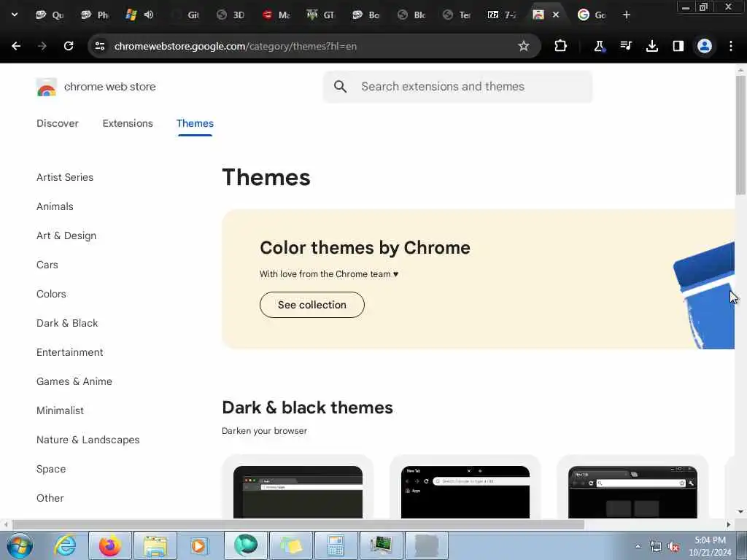Click the network tray icon

click(656, 547)
